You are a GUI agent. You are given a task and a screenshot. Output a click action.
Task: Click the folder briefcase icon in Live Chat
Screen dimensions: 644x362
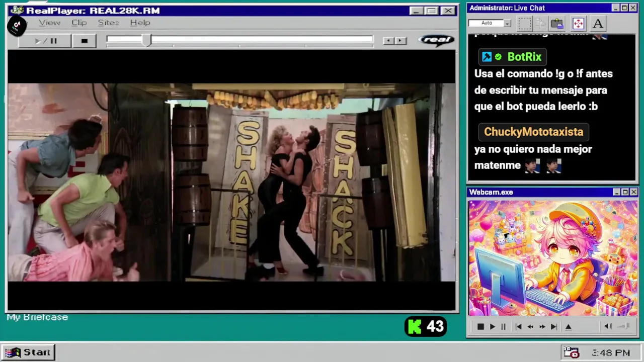click(x=557, y=23)
